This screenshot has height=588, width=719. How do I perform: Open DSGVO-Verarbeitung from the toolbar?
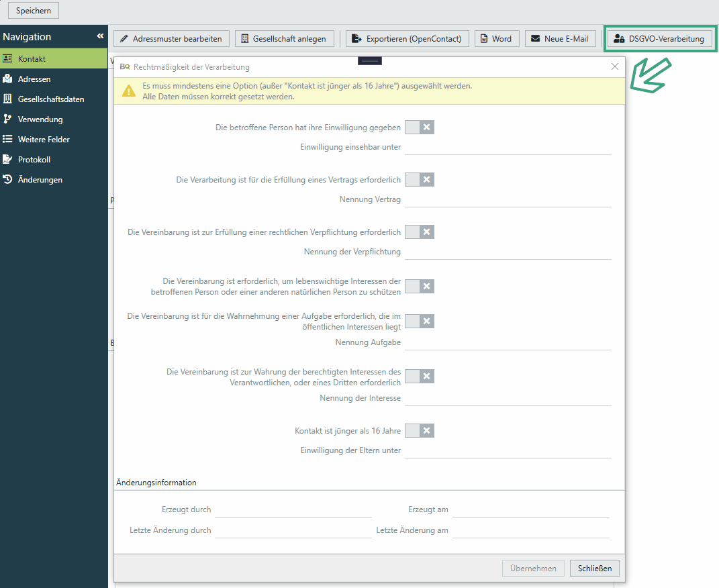(x=660, y=39)
